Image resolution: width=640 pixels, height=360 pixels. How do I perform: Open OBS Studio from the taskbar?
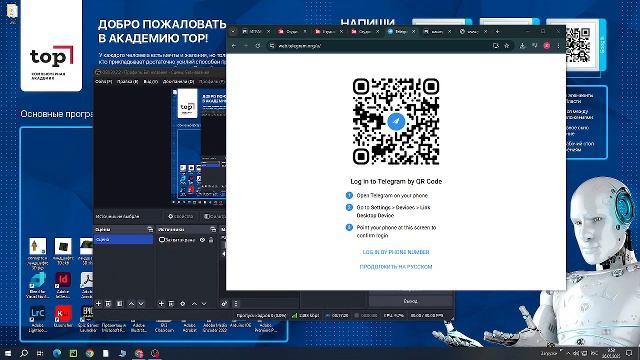[155, 353]
